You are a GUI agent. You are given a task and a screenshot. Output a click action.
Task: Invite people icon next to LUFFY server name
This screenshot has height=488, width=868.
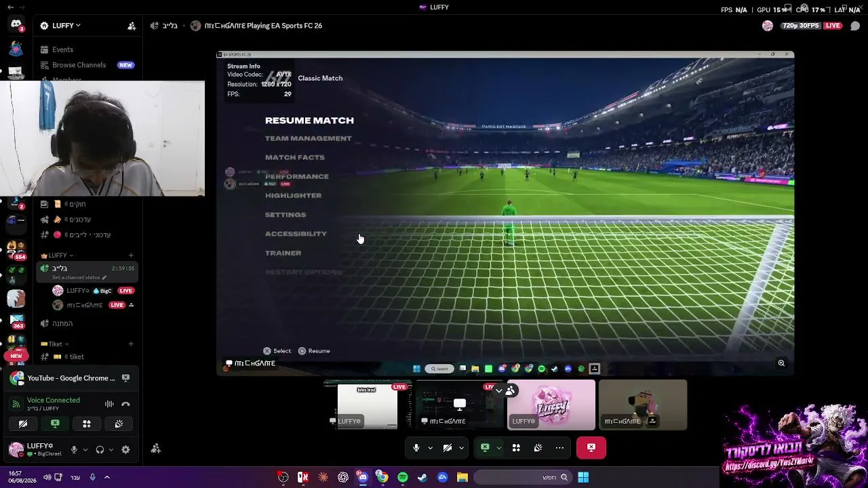(x=132, y=26)
